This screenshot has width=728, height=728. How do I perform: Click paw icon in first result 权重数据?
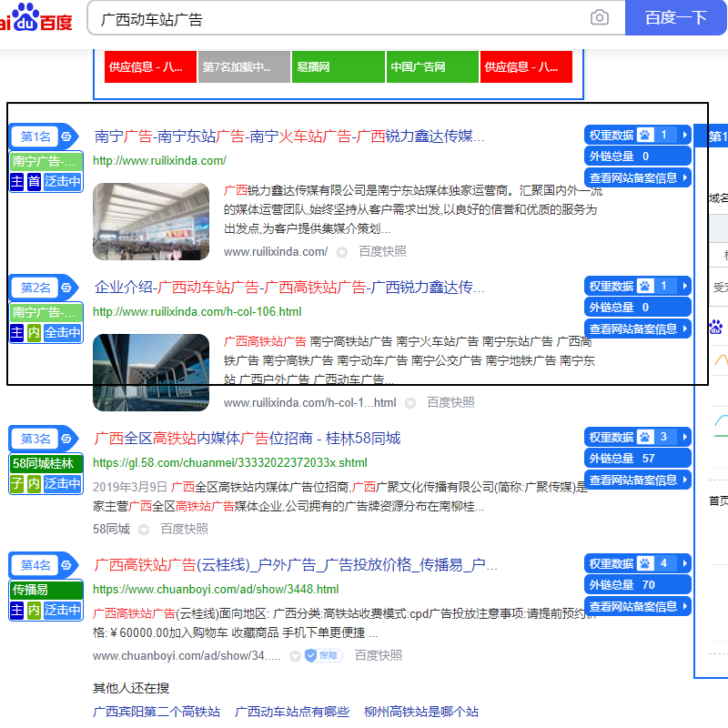click(x=645, y=135)
